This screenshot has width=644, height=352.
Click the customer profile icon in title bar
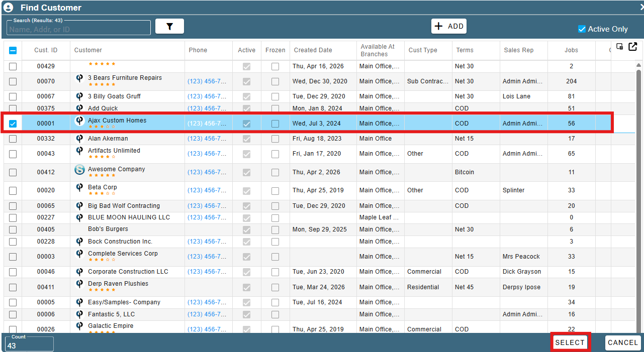[8, 8]
